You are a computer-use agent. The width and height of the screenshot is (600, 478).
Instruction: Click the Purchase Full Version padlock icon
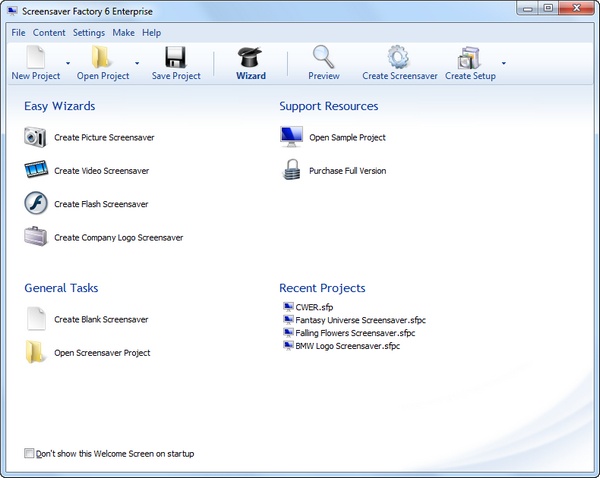click(291, 171)
